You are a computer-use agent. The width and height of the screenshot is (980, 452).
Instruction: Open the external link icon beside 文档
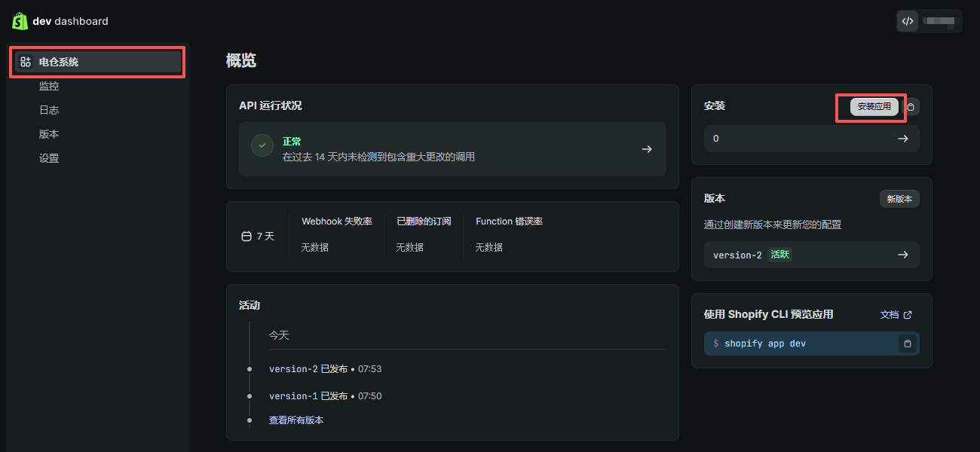[x=908, y=315]
